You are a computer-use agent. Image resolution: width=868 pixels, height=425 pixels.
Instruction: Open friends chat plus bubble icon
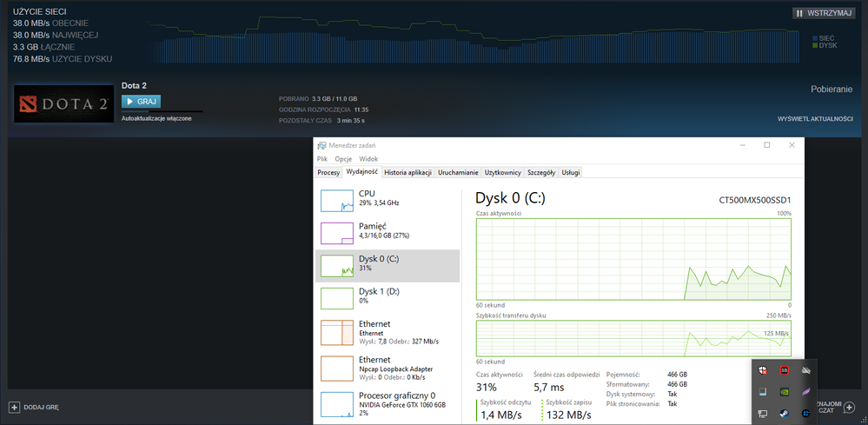[x=848, y=407]
